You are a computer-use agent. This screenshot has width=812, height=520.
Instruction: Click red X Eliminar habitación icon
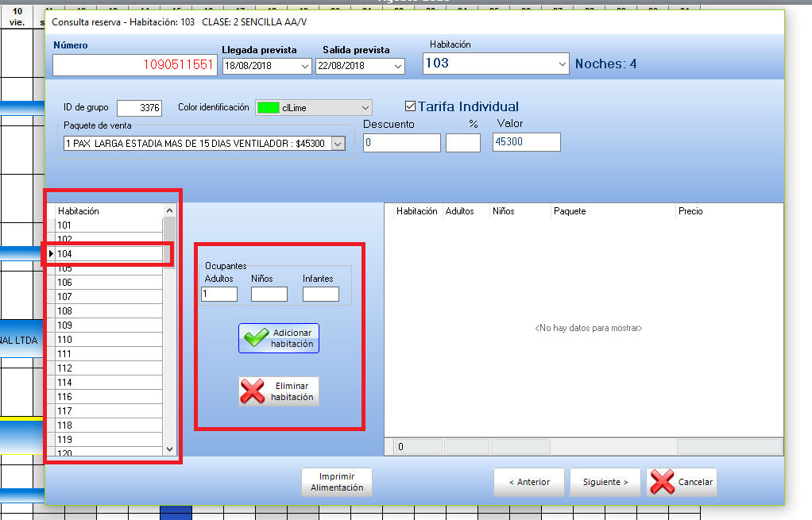point(253,391)
